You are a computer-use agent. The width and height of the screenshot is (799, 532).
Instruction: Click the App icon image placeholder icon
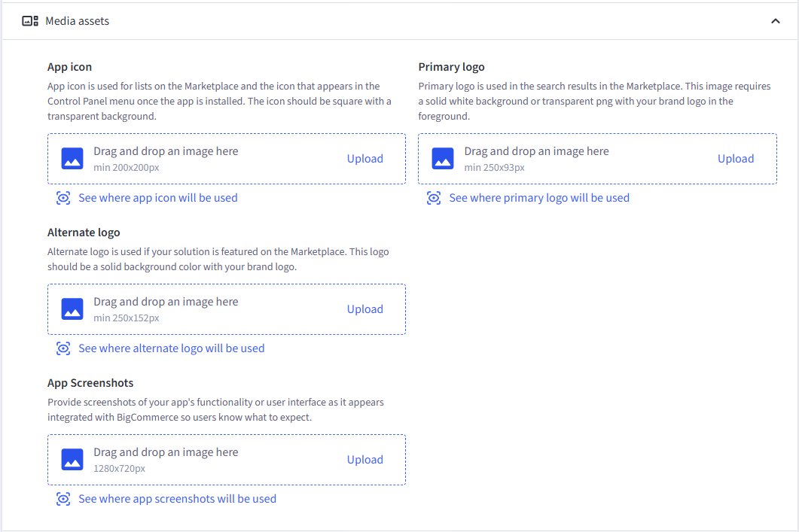(x=72, y=159)
